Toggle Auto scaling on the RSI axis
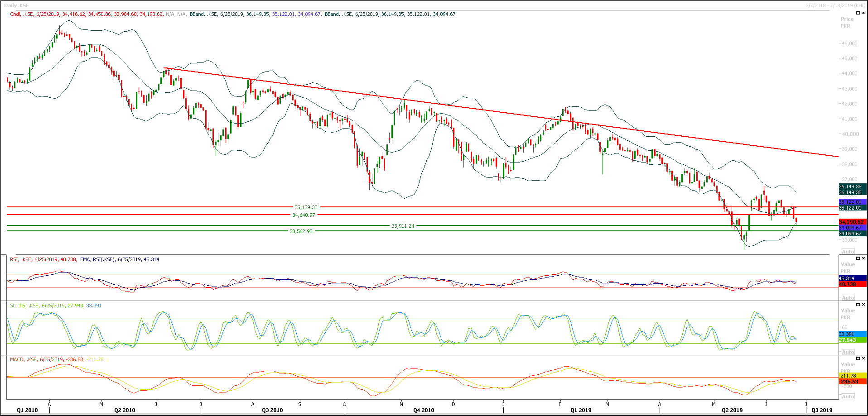 click(848, 297)
